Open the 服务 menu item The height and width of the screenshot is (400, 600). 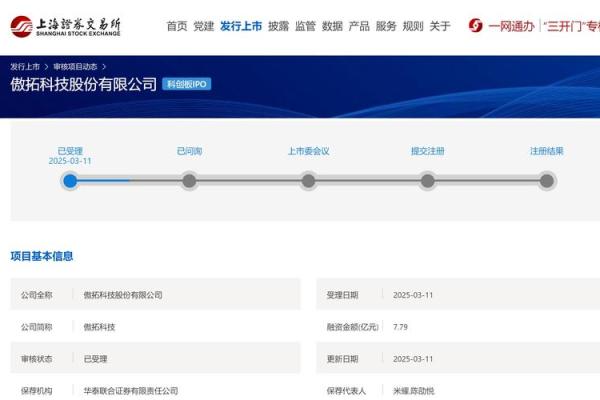(386, 26)
